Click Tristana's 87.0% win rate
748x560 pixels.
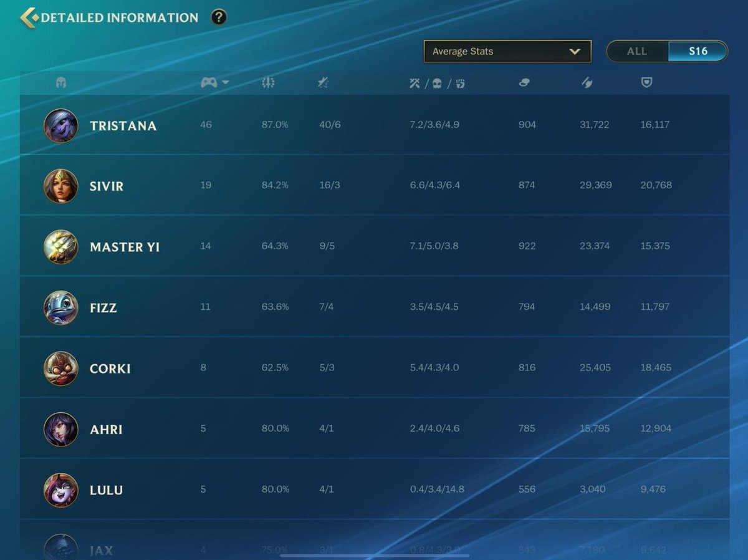pos(275,125)
